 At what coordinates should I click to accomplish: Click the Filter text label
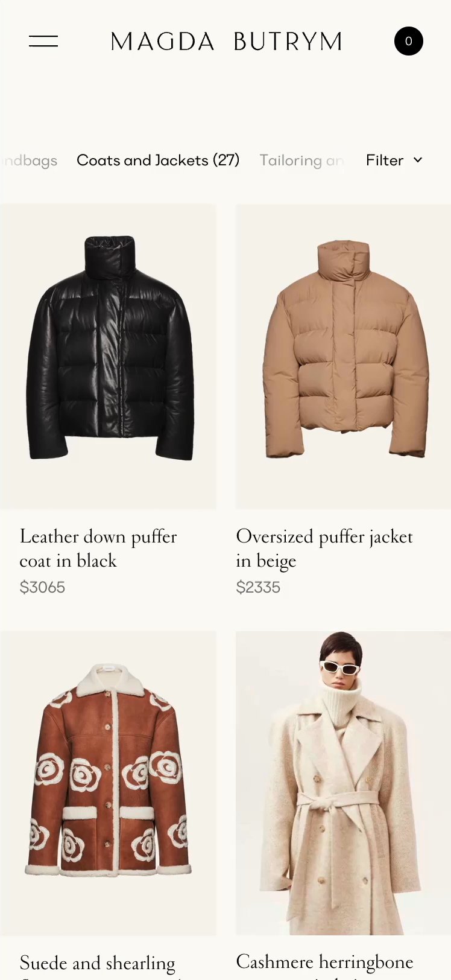(x=385, y=160)
